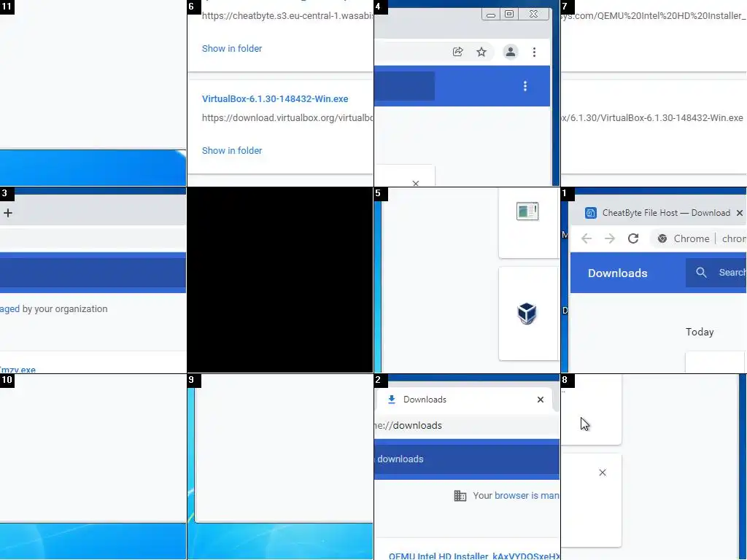Minimize the Chrome window

pos(491,15)
